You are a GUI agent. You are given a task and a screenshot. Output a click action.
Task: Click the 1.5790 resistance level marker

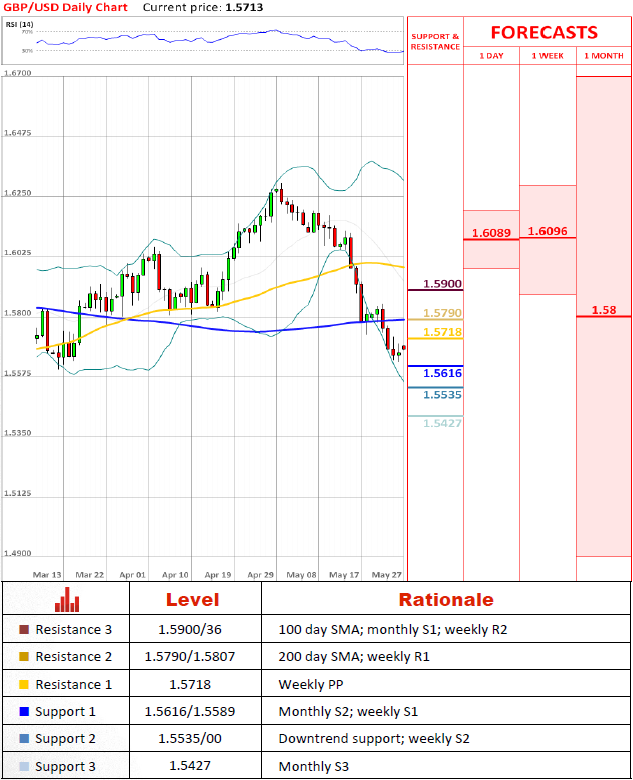[x=442, y=313]
